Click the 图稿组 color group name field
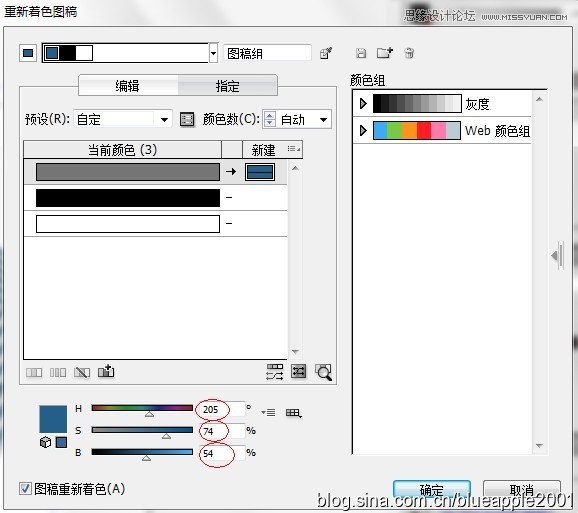Screen dimensions: 578x513 pos(268,53)
